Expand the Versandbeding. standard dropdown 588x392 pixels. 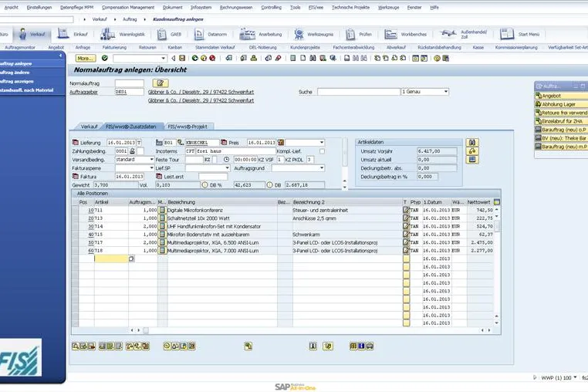151,160
